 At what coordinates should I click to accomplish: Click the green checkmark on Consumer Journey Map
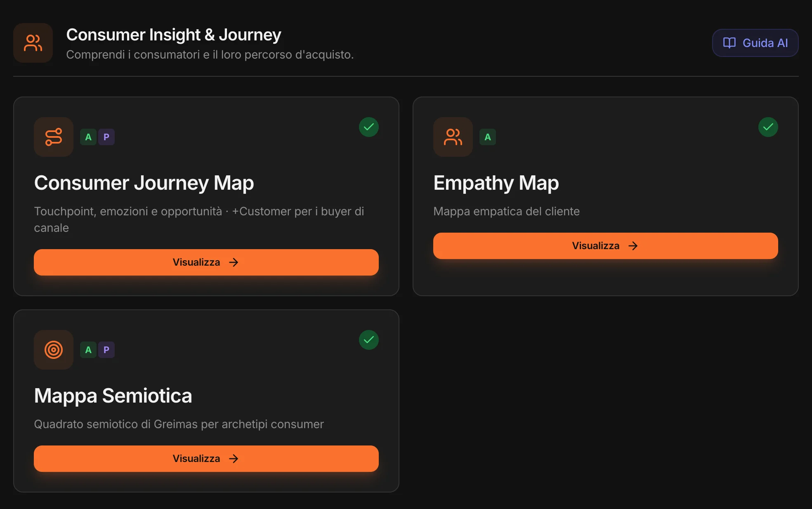369,127
